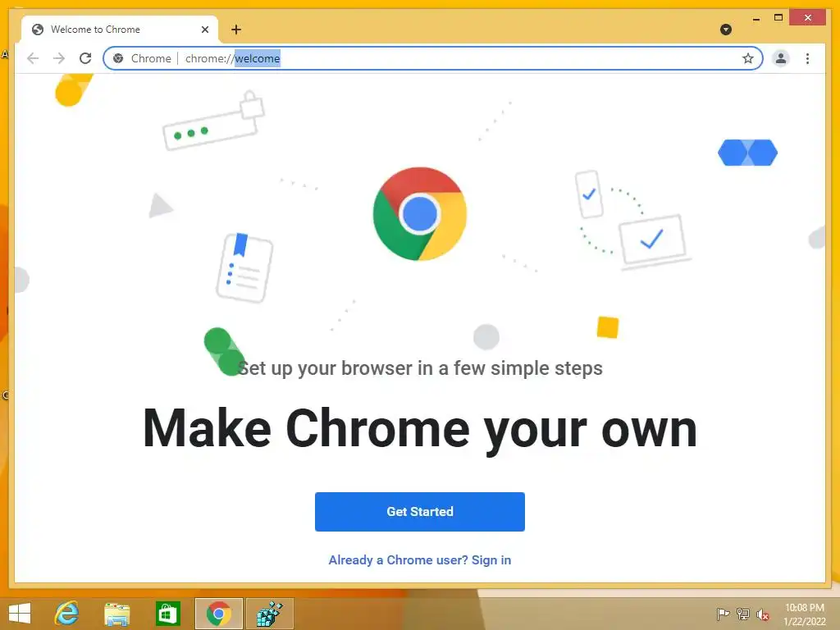Image resolution: width=840 pixels, height=630 pixels.
Task: Open the Windows Start button
Action: pyautogui.click(x=20, y=614)
